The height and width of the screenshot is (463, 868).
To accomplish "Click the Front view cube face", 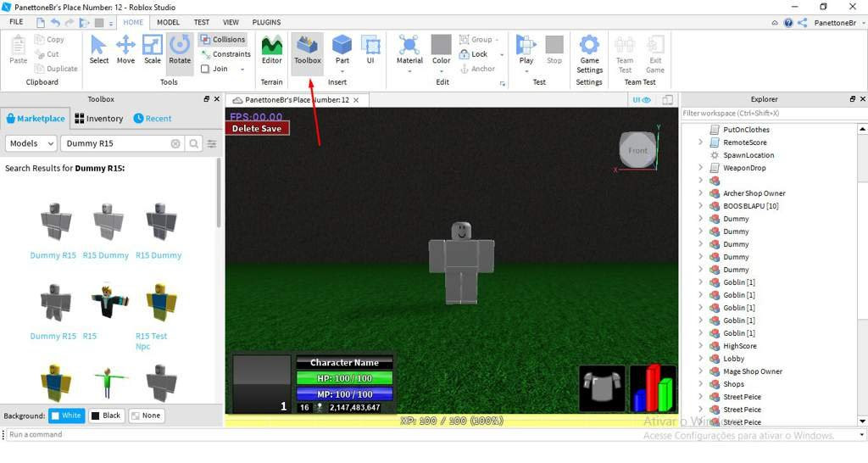I will [x=637, y=150].
